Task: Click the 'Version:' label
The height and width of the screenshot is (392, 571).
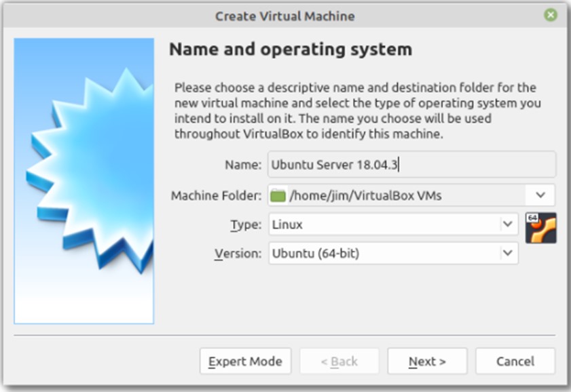Action: pyautogui.click(x=238, y=254)
